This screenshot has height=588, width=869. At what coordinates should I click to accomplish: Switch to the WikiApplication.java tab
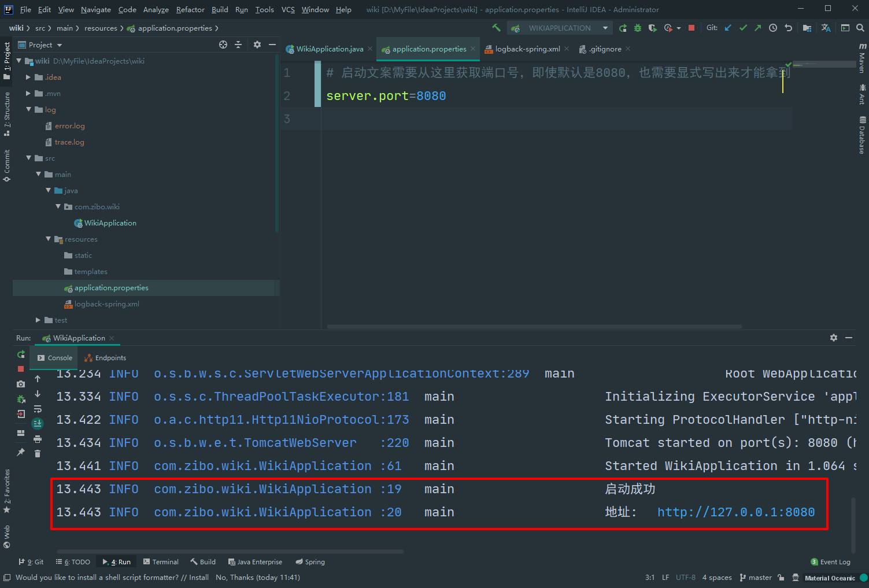tap(330, 49)
